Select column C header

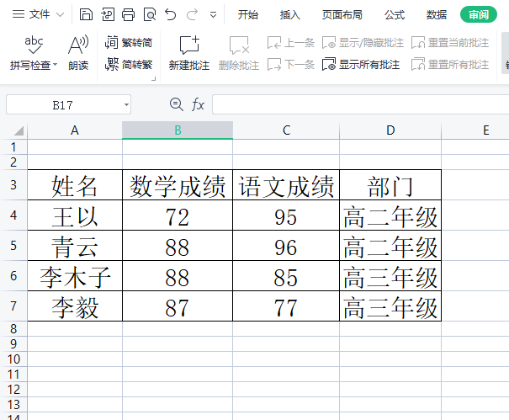286,130
